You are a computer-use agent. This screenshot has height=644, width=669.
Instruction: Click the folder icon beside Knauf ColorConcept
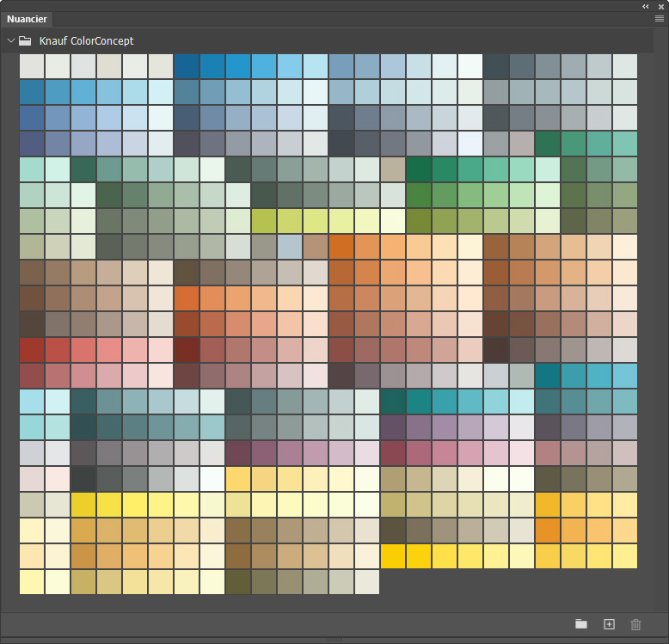(25, 41)
